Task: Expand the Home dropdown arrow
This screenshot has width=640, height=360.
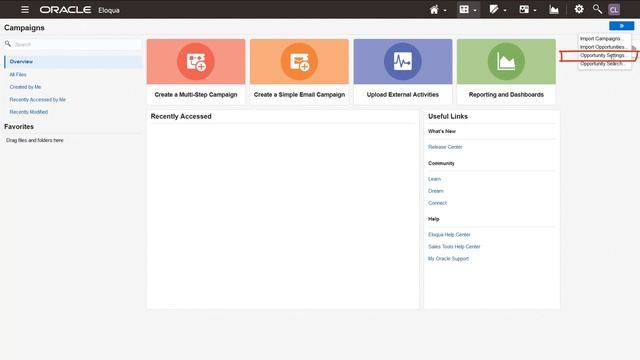Action: pyautogui.click(x=445, y=11)
